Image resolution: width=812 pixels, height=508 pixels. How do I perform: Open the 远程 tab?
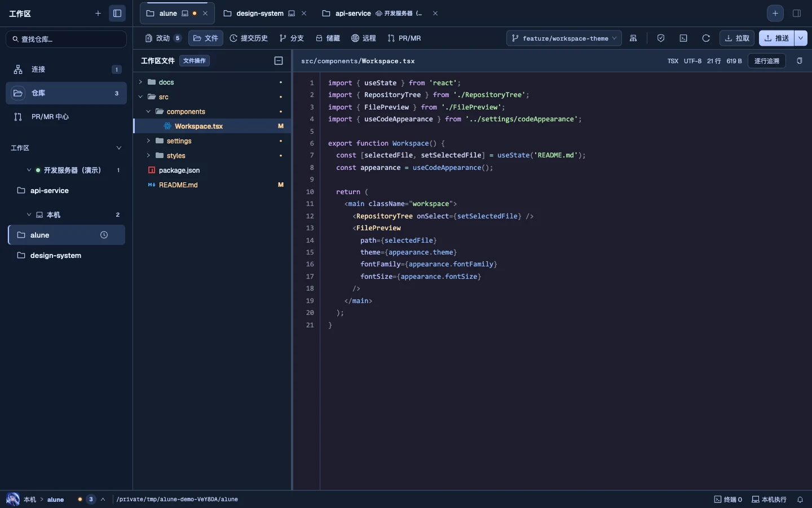(x=364, y=38)
